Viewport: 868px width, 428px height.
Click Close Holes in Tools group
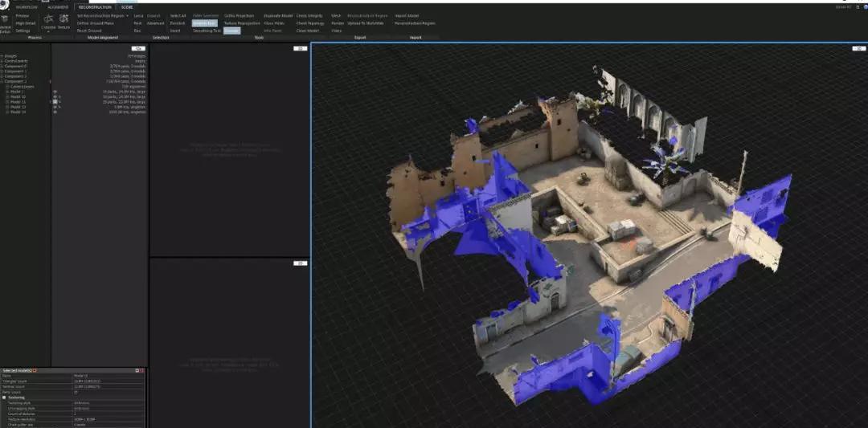point(273,23)
